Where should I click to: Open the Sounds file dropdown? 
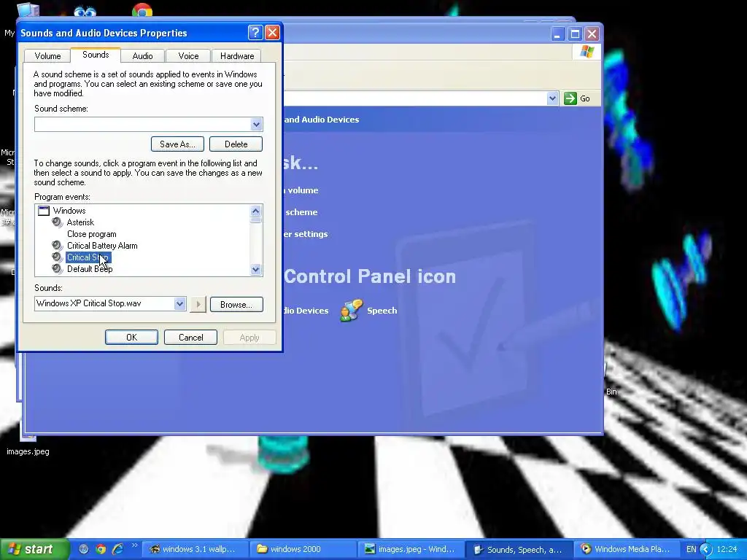click(179, 303)
